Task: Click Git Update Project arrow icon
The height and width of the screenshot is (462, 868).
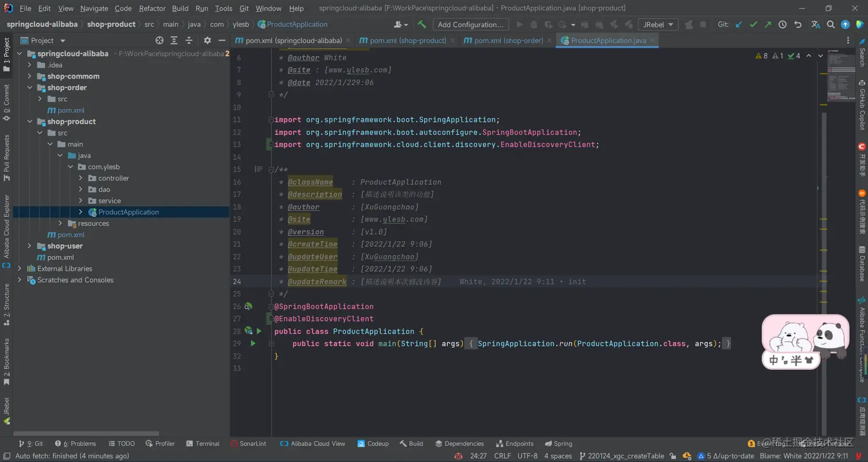Action: point(739,24)
